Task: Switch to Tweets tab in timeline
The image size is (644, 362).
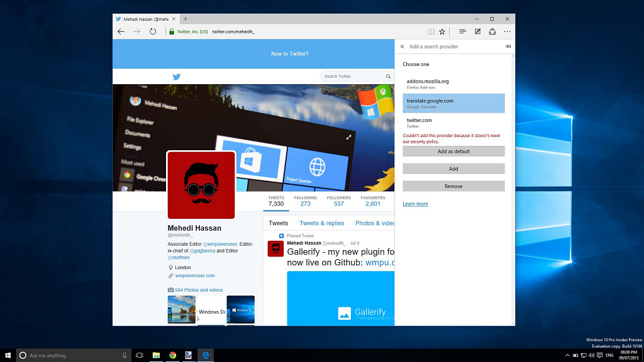Action: pyautogui.click(x=278, y=223)
